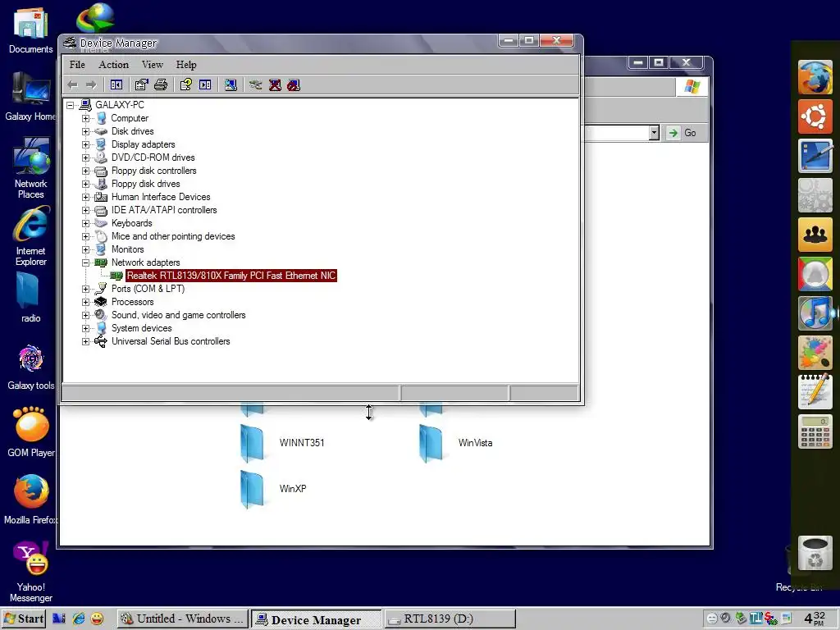
Task: Click the people group icon in dock
Action: 815,235
